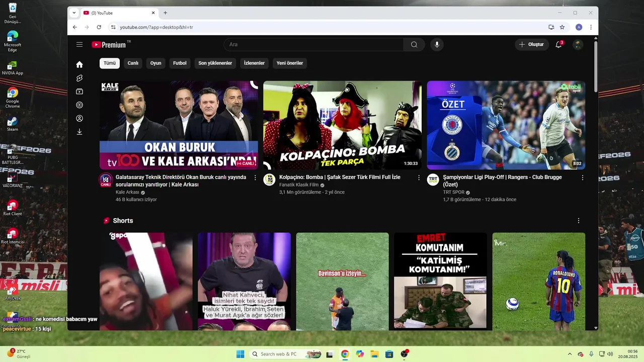644x362 pixels.
Task: Open the Fanatik Klasik Film channel link
Action: coord(299,185)
